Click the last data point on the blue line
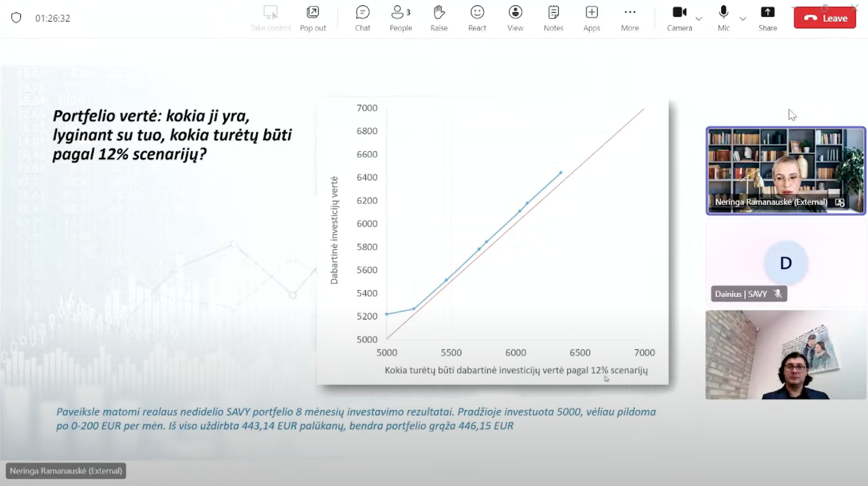 [561, 172]
